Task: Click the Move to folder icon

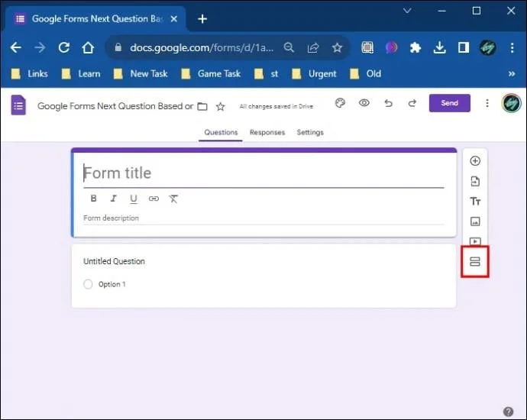Action: [202, 106]
